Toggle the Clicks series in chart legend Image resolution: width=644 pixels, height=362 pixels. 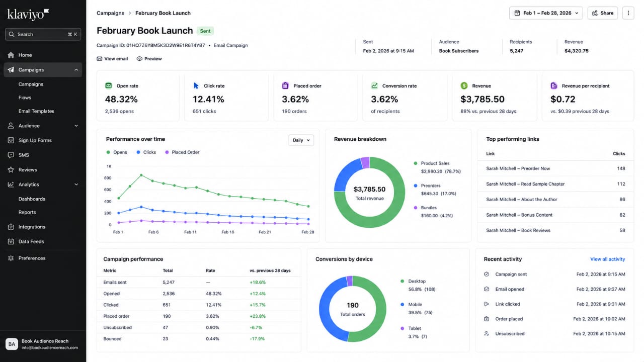click(x=146, y=152)
